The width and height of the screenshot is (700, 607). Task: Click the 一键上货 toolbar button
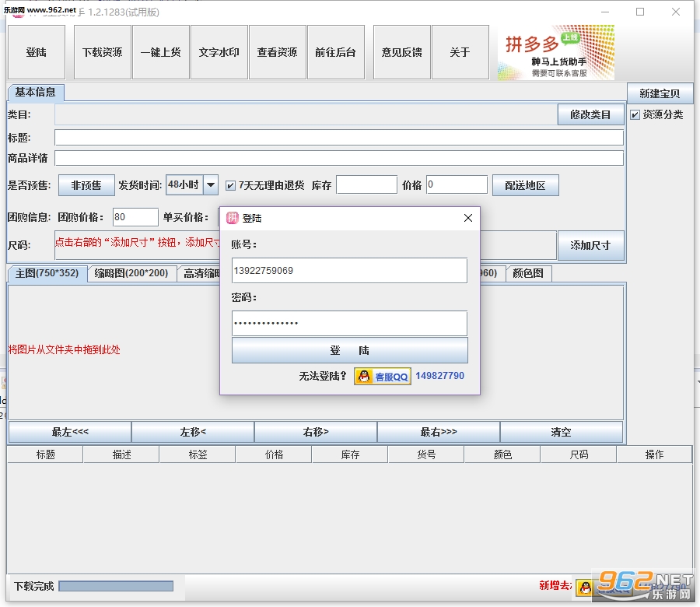tap(161, 52)
